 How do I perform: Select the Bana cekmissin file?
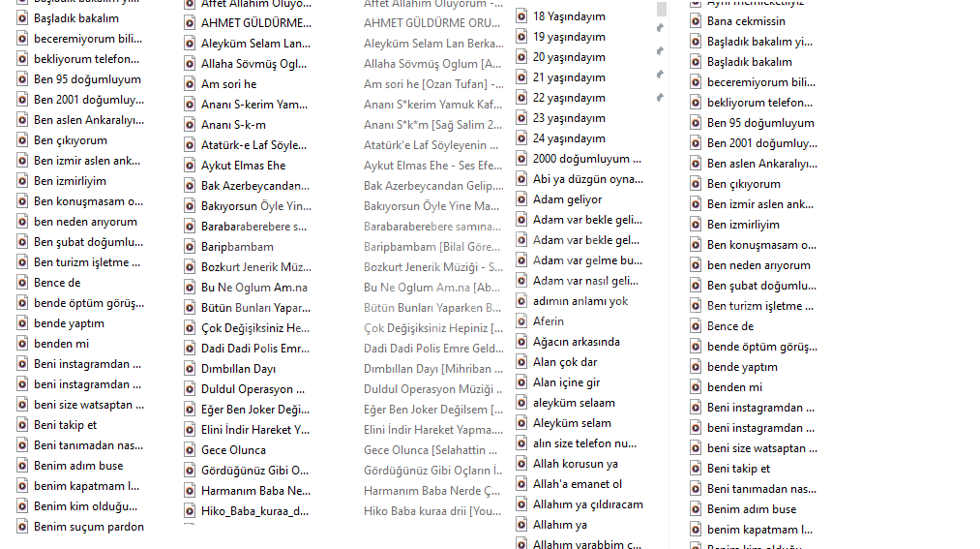pyautogui.click(x=746, y=21)
